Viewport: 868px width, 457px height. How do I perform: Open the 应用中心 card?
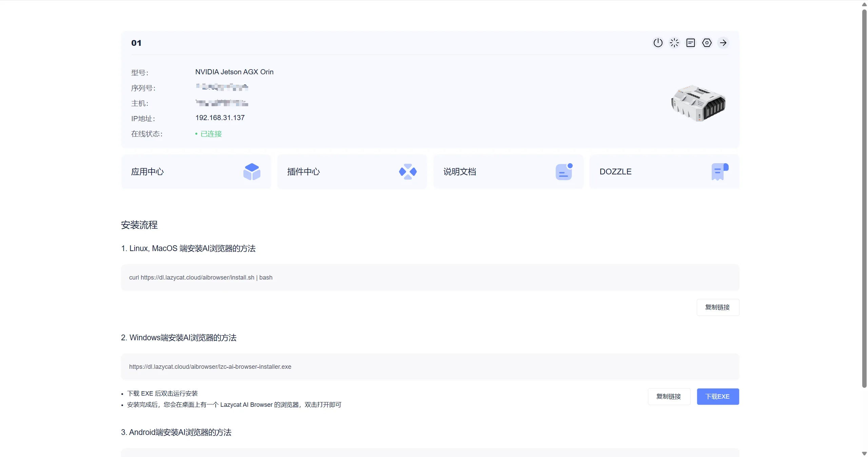coord(196,172)
